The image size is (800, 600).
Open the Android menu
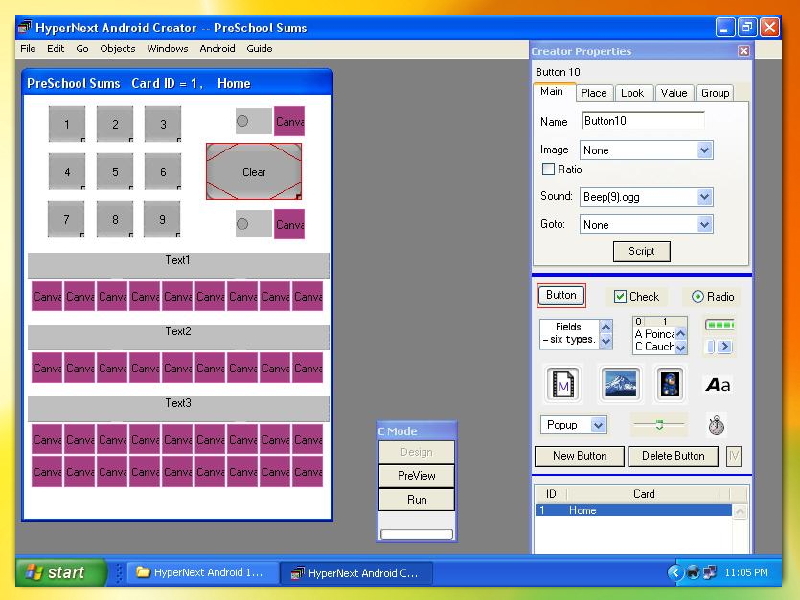[x=216, y=48]
